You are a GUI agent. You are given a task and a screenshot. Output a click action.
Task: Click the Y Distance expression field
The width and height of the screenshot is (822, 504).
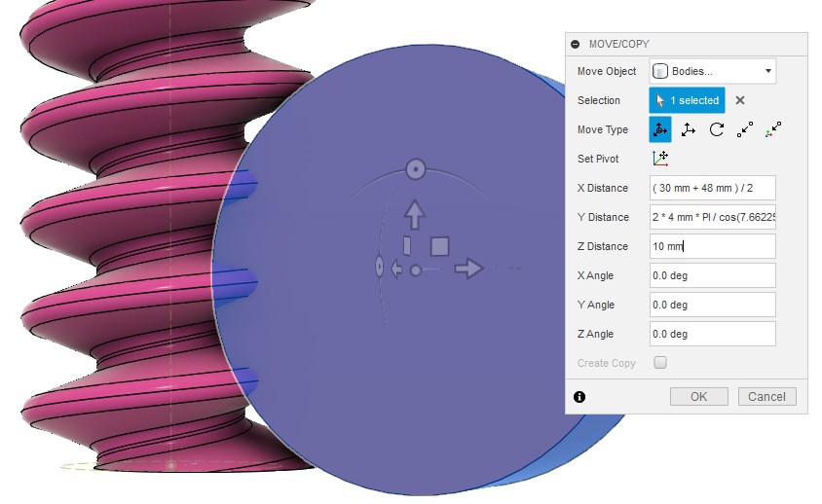(712, 217)
